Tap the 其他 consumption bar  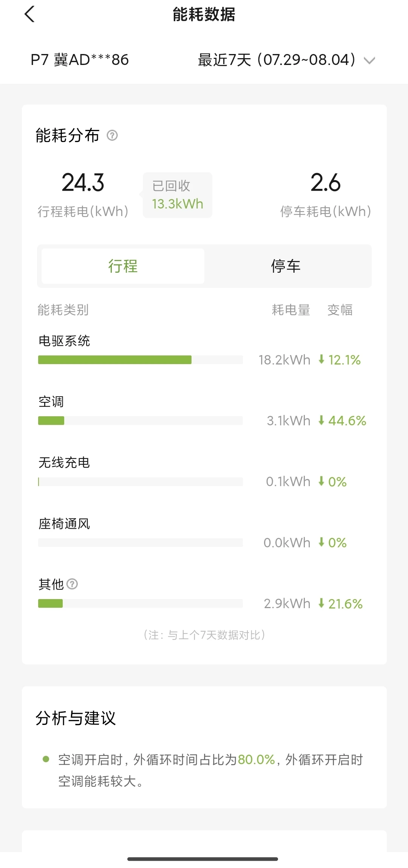click(140, 603)
